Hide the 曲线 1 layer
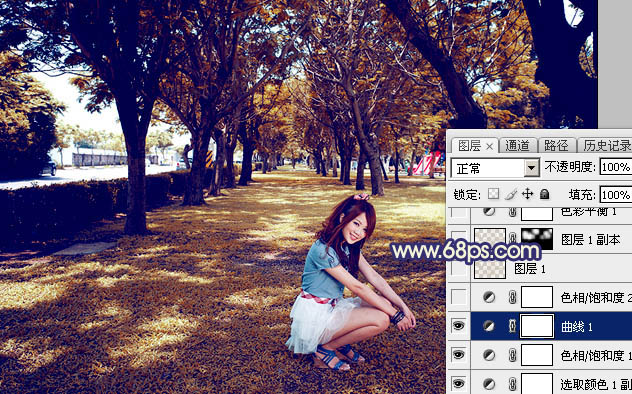 (458, 326)
